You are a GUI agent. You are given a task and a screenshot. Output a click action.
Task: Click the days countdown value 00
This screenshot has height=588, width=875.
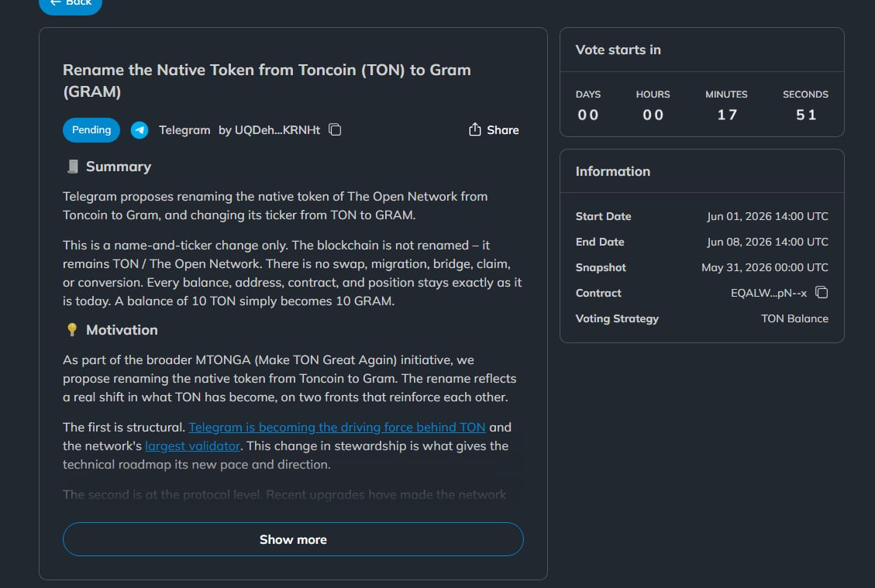pos(588,115)
